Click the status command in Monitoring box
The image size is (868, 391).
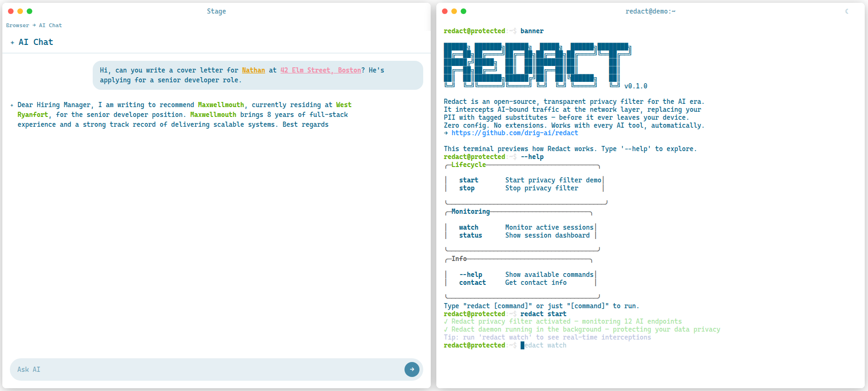click(471, 235)
